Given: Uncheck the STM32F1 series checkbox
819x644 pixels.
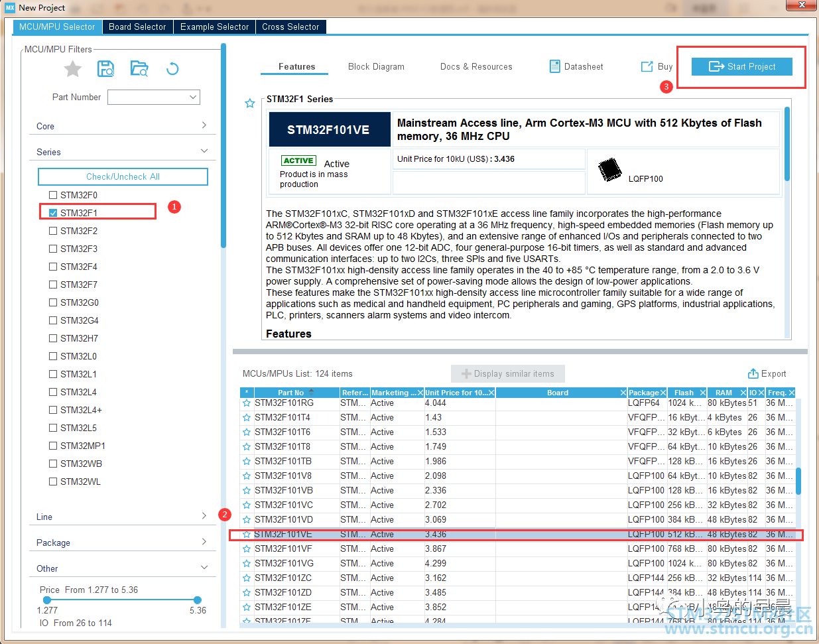Looking at the screenshot, I should (x=53, y=213).
